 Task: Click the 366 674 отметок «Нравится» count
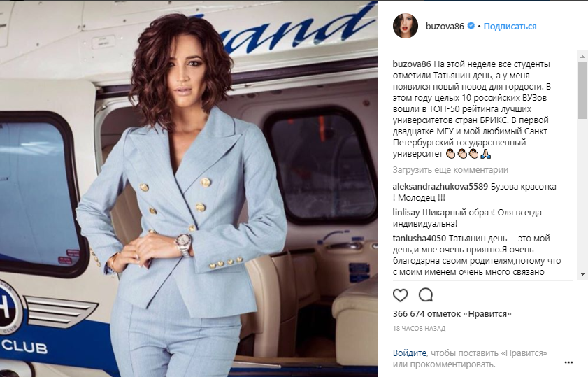coord(452,313)
